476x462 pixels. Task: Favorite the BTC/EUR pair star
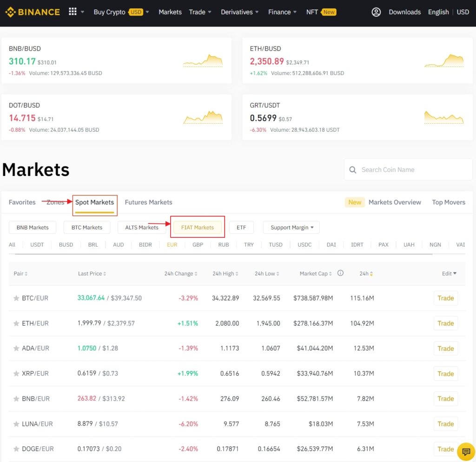tap(16, 298)
